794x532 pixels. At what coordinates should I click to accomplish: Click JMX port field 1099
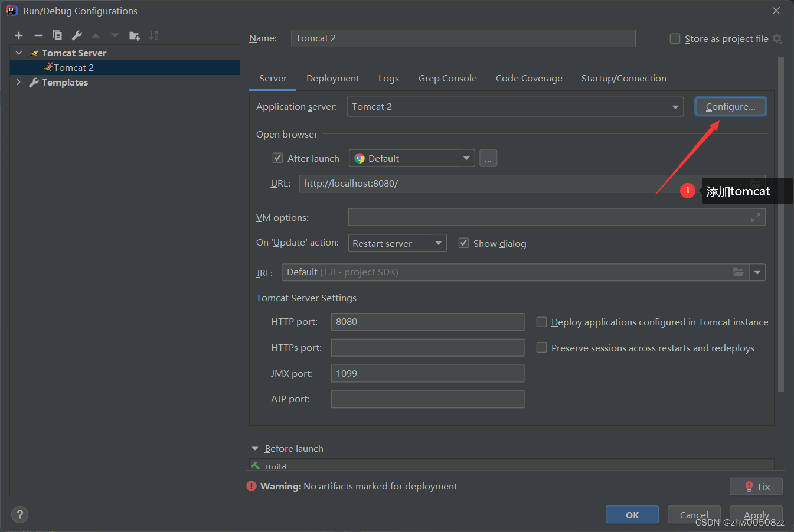click(427, 373)
